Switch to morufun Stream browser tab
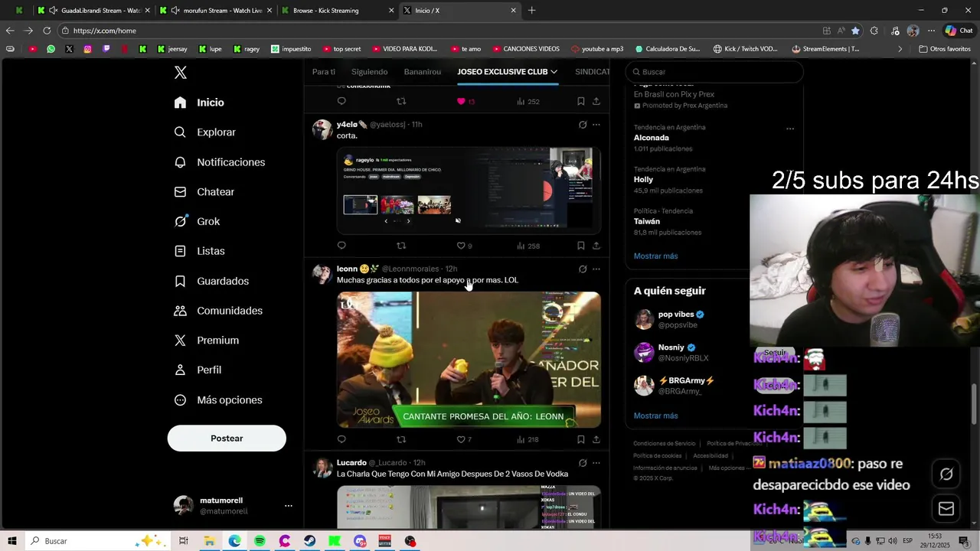The image size is (980, 551). tap(215, 11)
